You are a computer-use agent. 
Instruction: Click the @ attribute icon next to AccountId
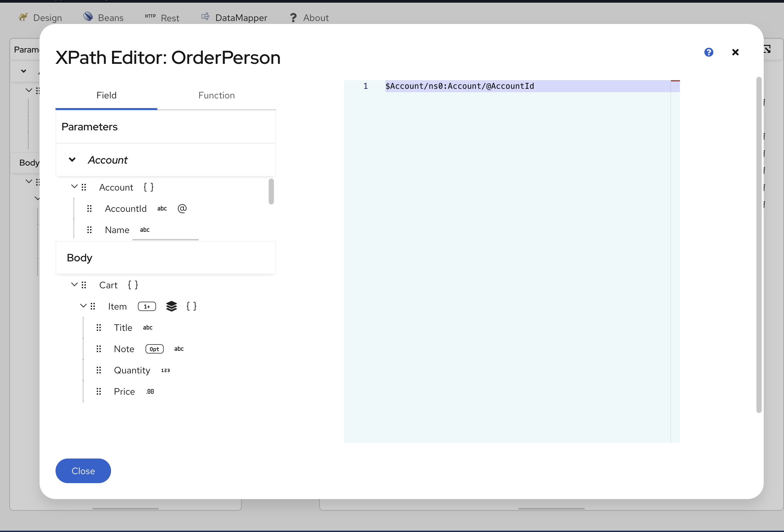[x=182, y=208]
